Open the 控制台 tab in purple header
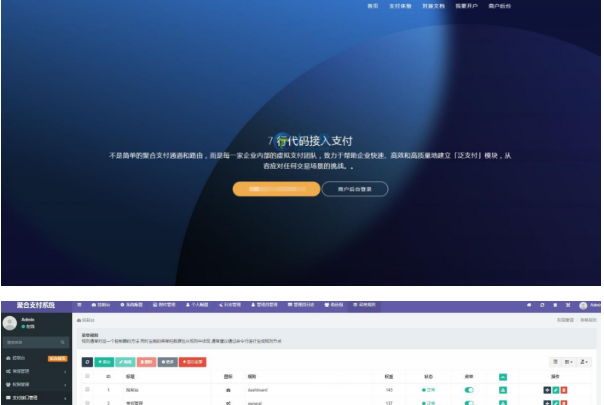 coord(101,305)
